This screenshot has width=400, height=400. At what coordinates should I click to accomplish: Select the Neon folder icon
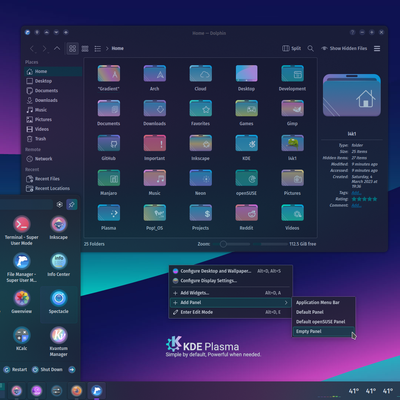(201, 178)
